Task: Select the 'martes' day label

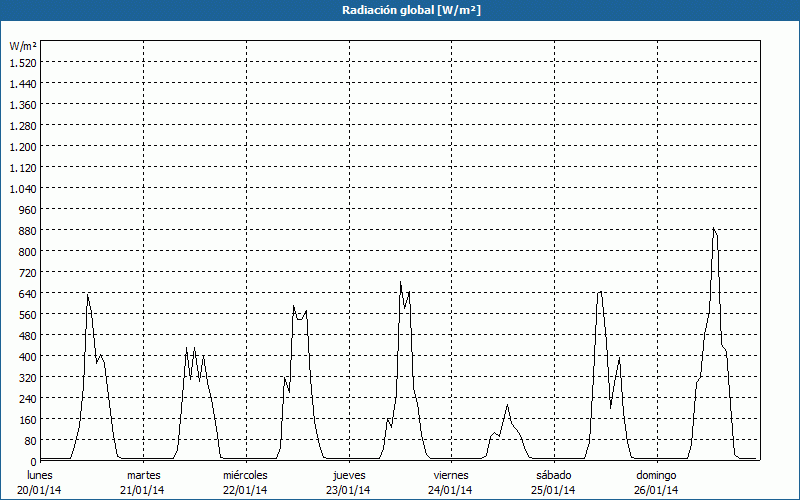Action: tap(143, 475)
